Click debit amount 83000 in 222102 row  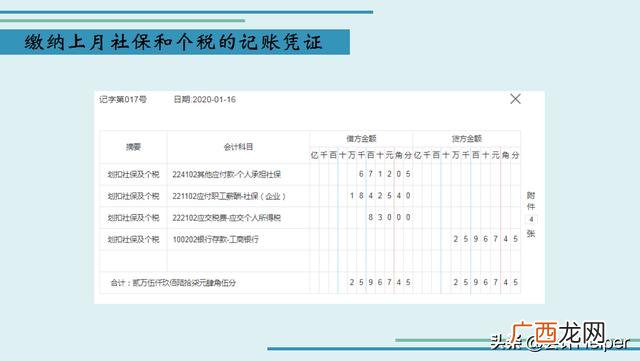pyautogui.click(x=389, y=217)
